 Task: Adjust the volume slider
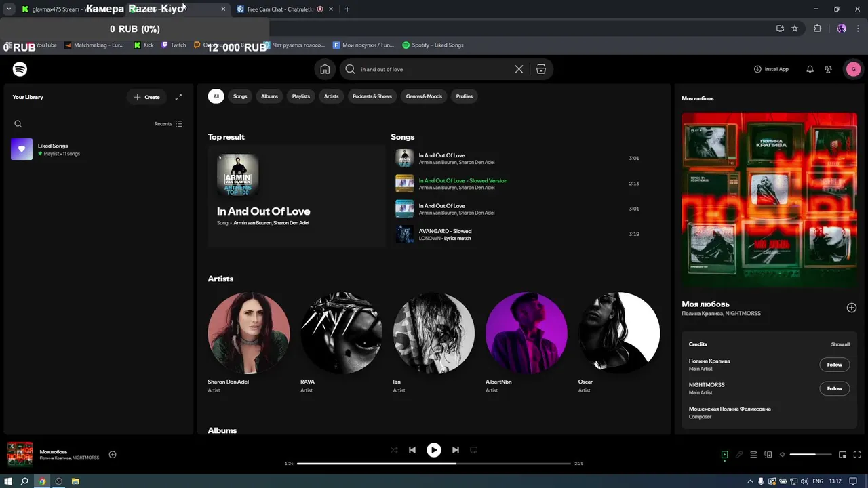(810, 455)
